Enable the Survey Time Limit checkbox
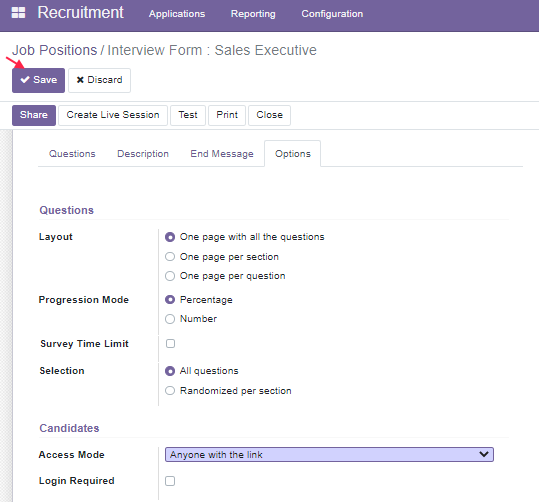 (x=170, y=343)
